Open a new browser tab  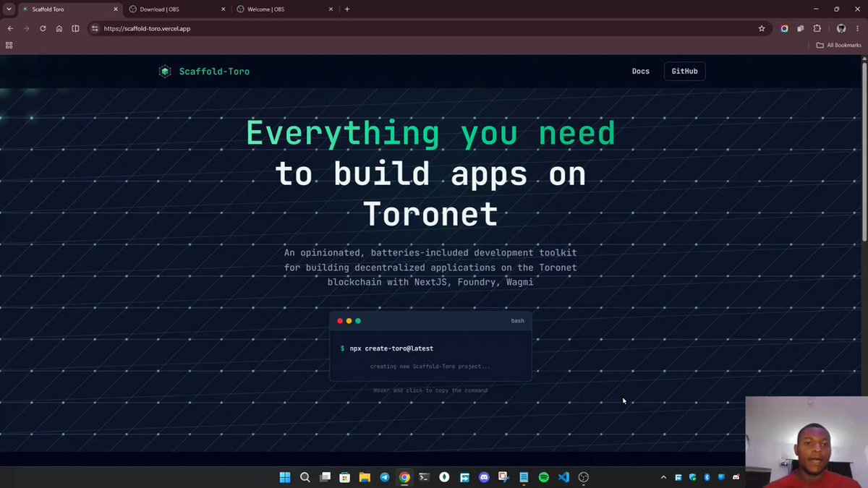click(347, 9)
